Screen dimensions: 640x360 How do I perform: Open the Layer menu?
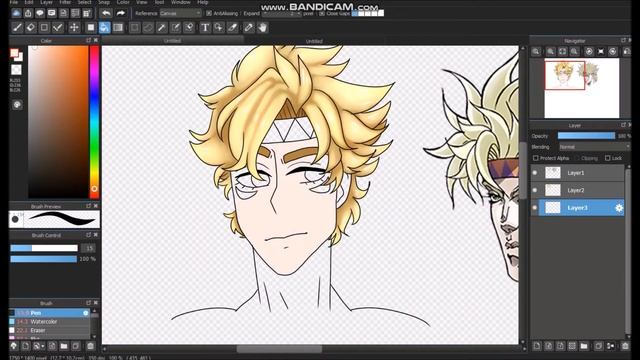click(46, 2)
